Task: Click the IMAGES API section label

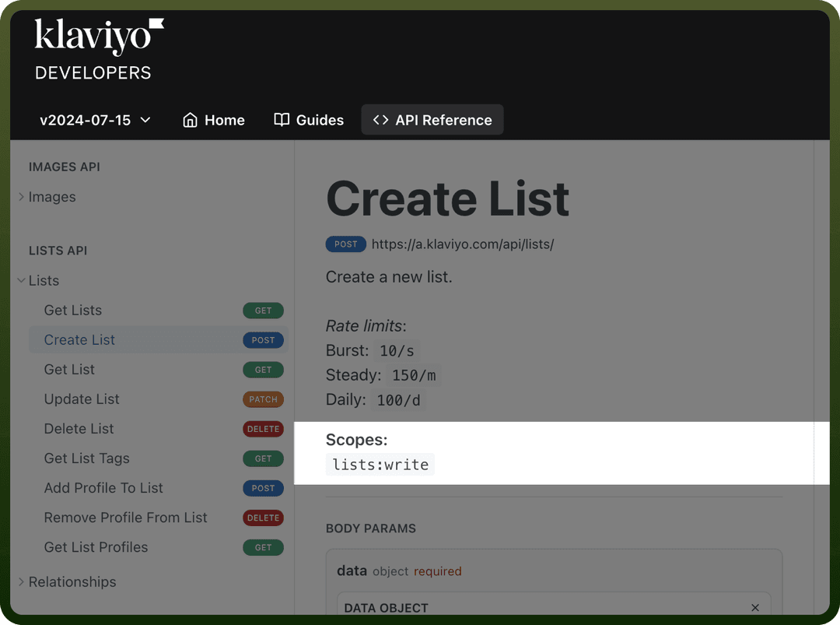Action: (65, 167)
